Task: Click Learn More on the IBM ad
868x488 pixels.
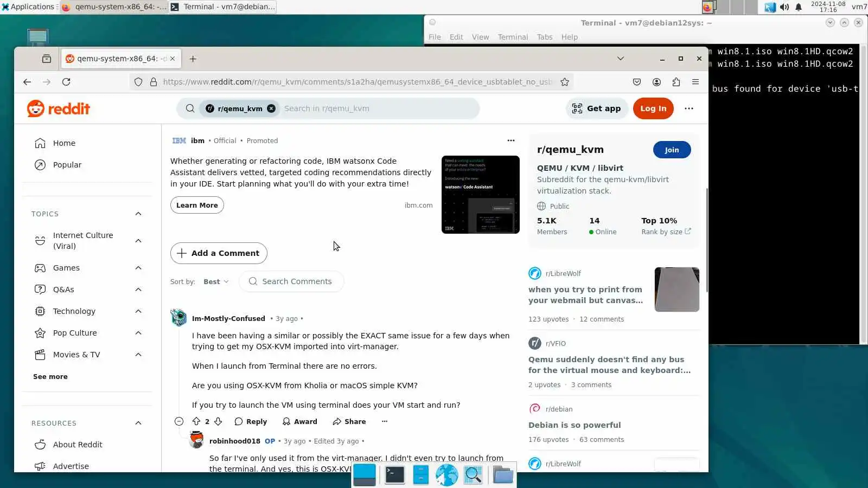Action: point(197,205)
